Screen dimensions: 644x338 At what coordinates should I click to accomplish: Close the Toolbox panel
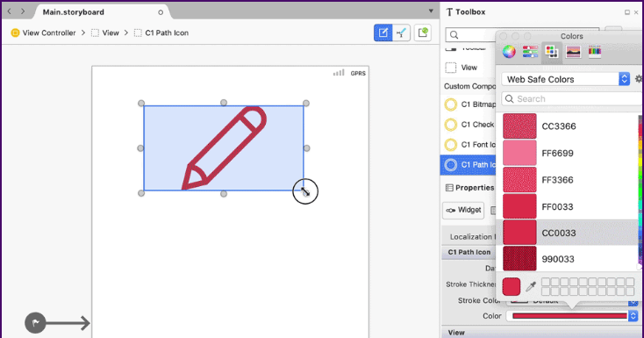(x=636, y=12)
